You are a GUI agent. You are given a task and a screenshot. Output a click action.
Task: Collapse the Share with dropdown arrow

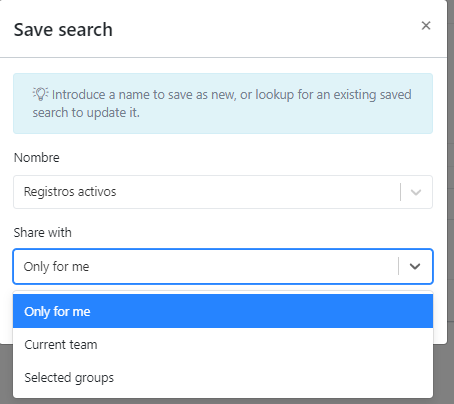pos(415,266)
